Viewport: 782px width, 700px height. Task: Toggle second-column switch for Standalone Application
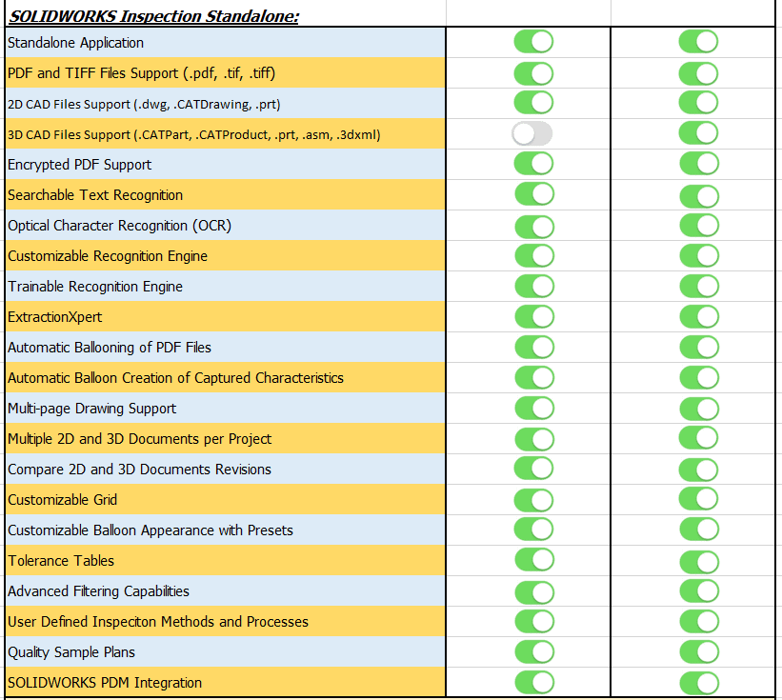pyautogui.click(x=698, y=41)
